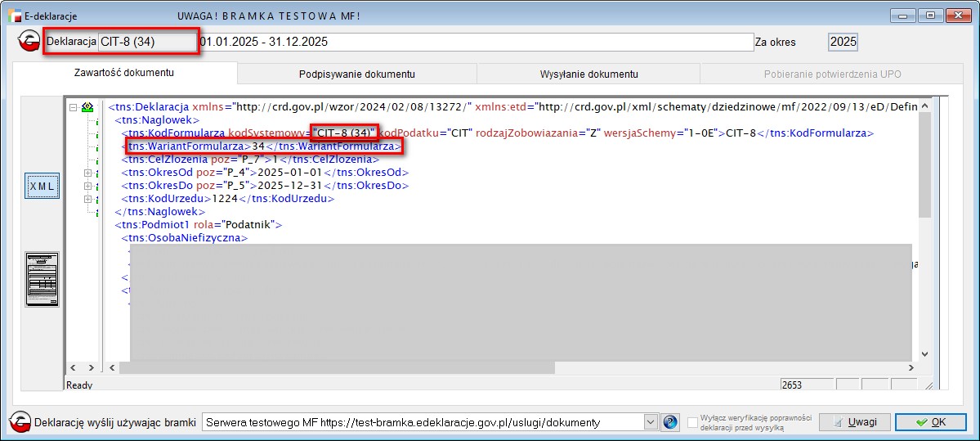Switch to 'Podpisywanie dokumentu' tab
This screenshot has height=441, width=980.
pyautogui.click(x=357, y=74)
